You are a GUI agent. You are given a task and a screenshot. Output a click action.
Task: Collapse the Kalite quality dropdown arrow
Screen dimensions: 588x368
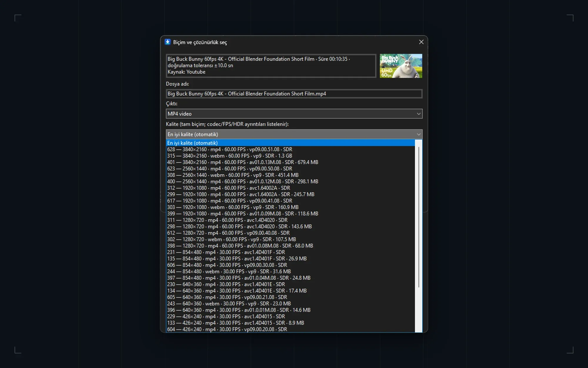[x=418, y=134]
